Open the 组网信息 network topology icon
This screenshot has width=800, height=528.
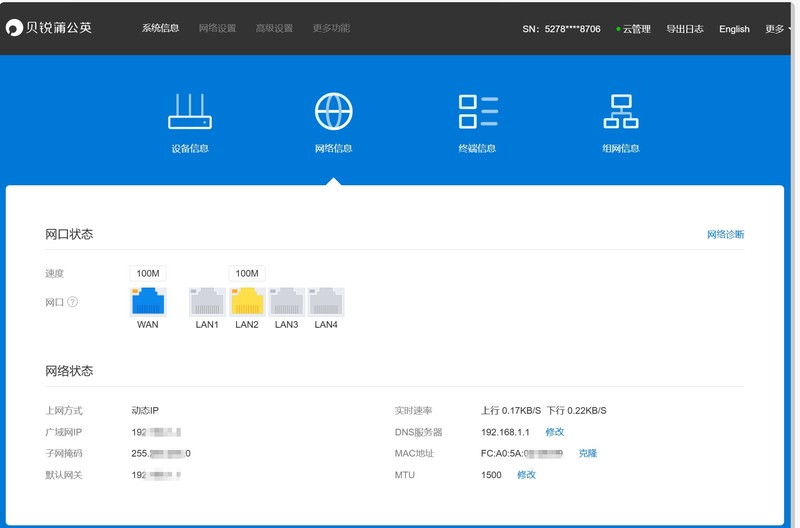coord(621,111)
